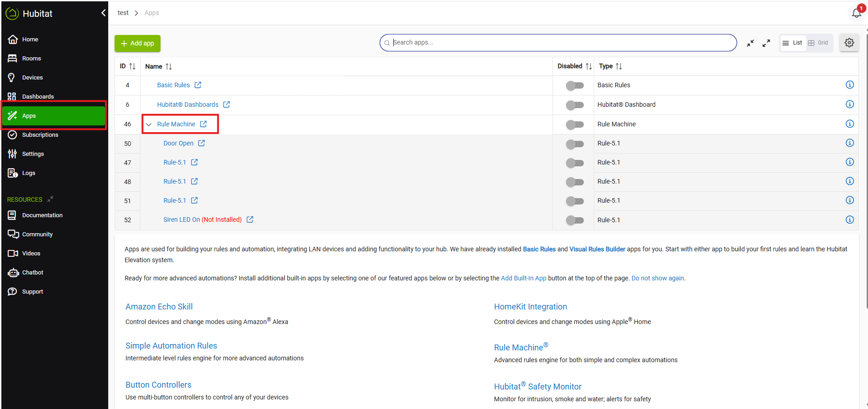Viewport: 868px width, 409px height.
Task: Toggle the Disabled switch for Basic Rules
Action: (575, 85)
